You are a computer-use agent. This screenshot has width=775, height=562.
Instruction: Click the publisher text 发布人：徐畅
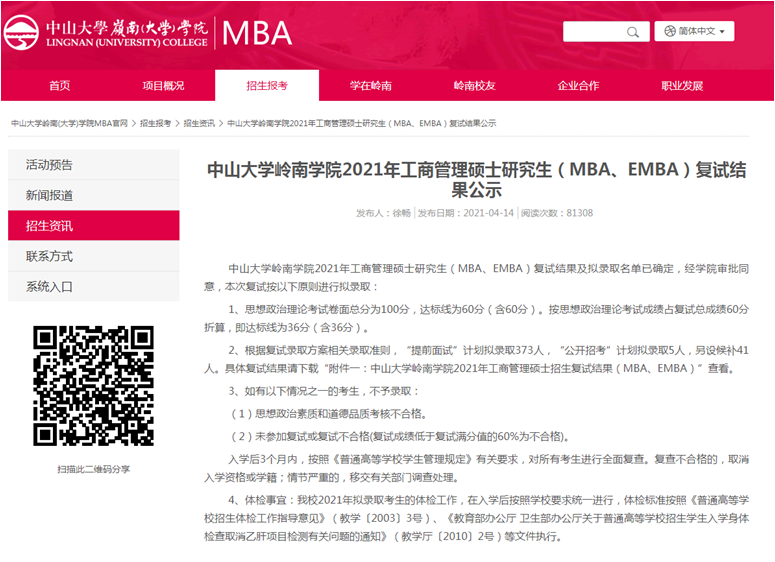pos(383,213)
